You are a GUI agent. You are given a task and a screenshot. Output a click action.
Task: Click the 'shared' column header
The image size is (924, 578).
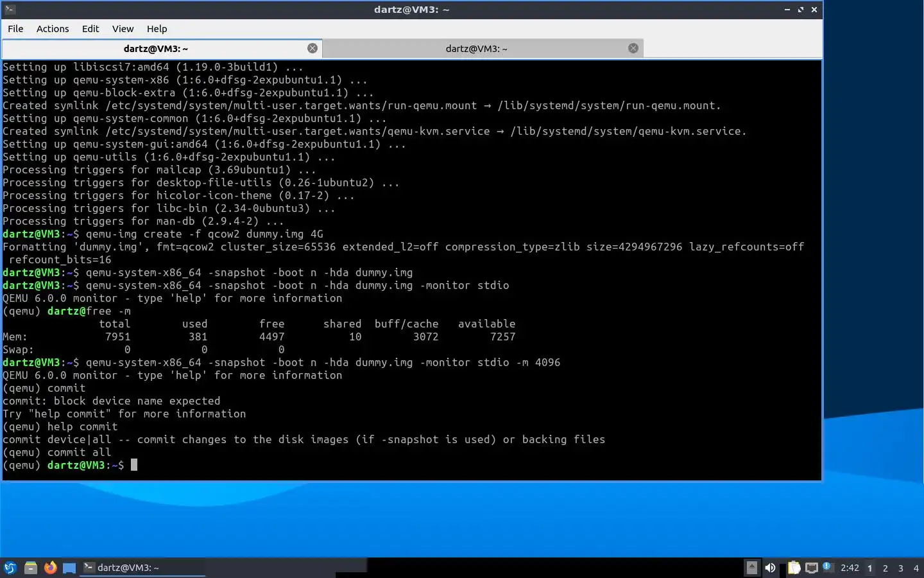click(x=343, y=324)
